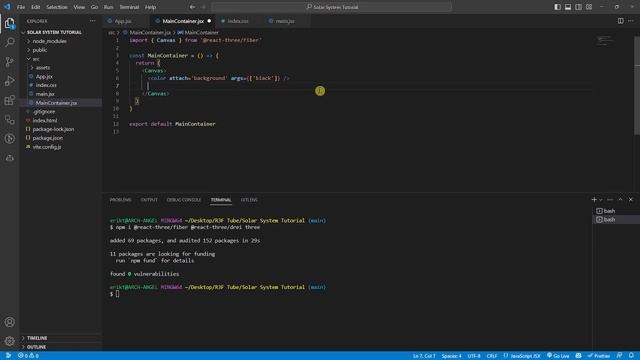Viewport: 640px width, 360px height.
Task: Open the Manage gear icon
Action: pos(9,341)
